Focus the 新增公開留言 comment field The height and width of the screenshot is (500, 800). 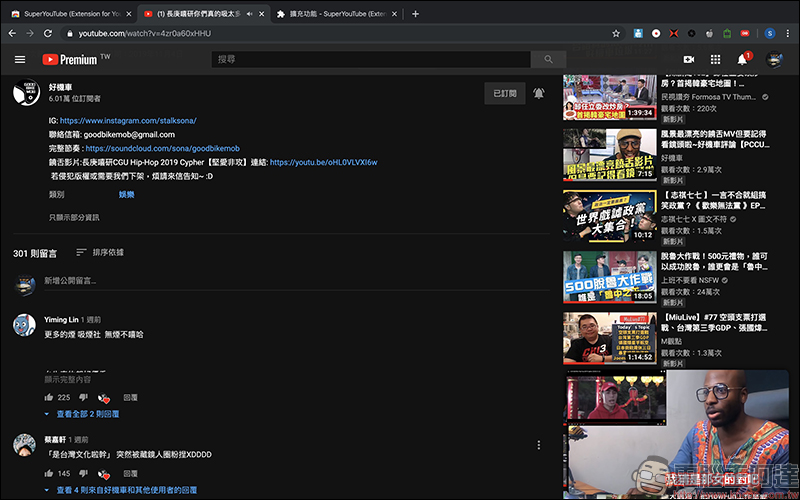click(296, 281)
